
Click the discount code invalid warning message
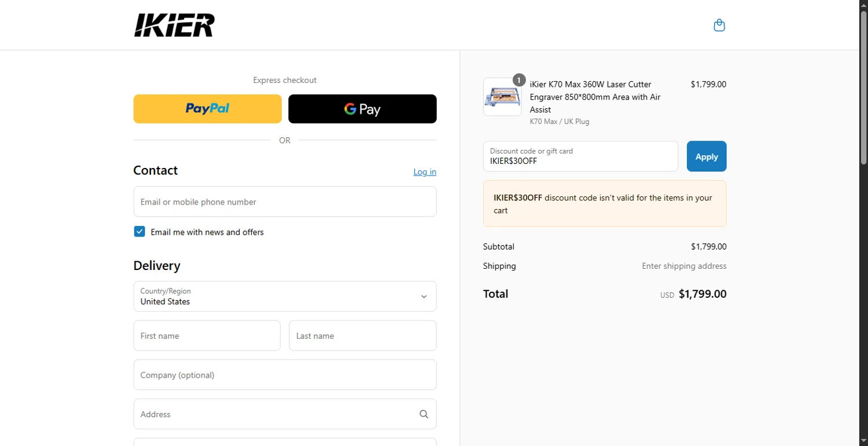tap(605, 204)
